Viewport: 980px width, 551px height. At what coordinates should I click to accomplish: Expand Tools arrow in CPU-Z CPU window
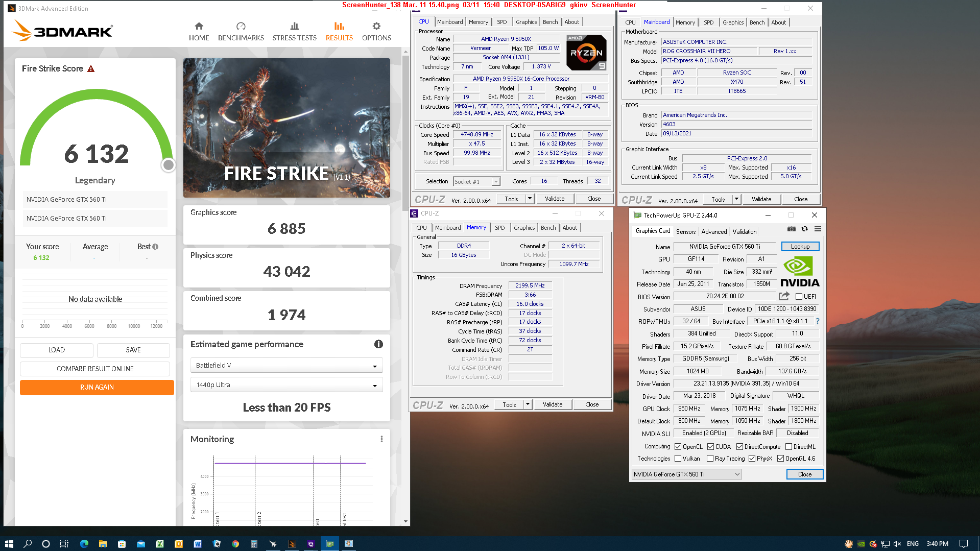click(530, 199)
